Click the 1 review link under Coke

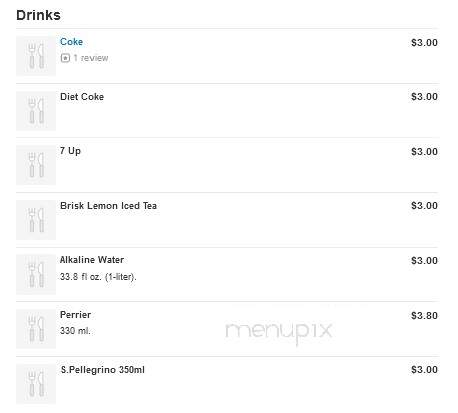[x=91, y=58]
